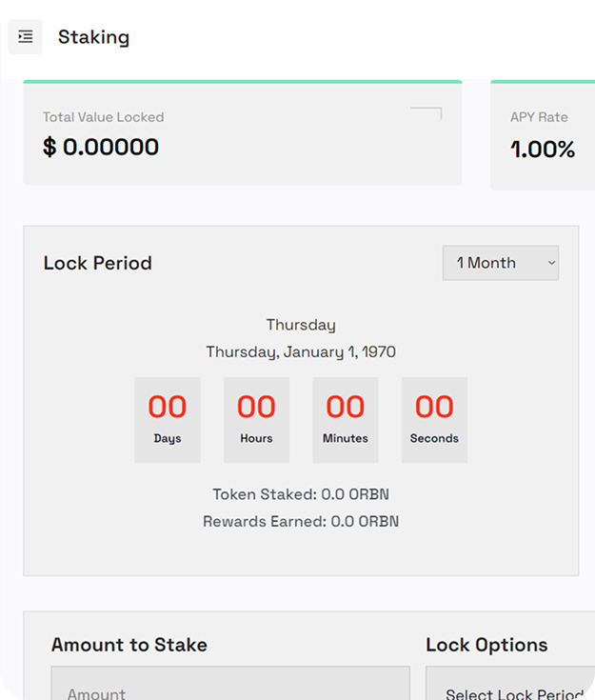Open the sidebar menu toggle icon
595x700 pixels.
(x=25, y=37)
